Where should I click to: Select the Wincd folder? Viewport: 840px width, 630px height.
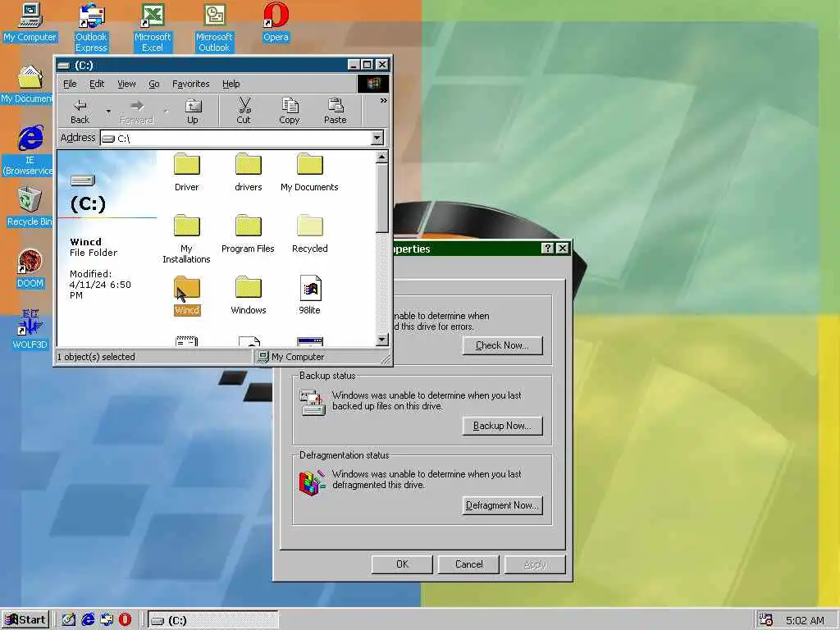coord(186,295)
